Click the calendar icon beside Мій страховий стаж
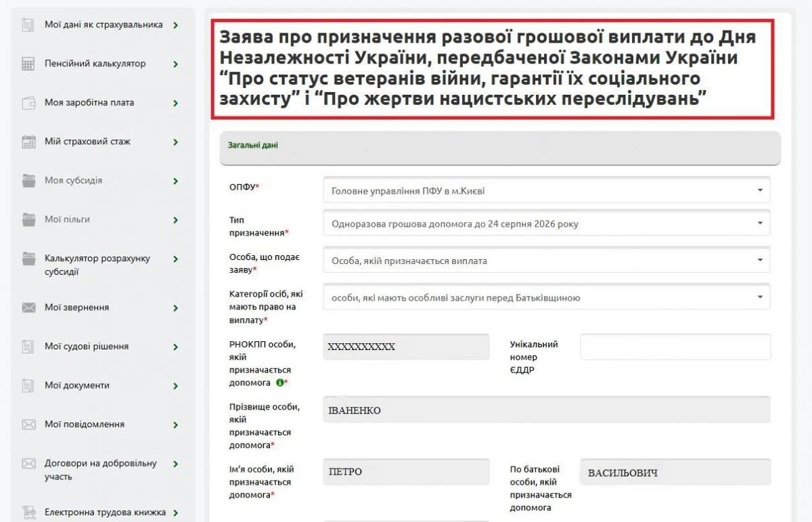 [28, 142]
